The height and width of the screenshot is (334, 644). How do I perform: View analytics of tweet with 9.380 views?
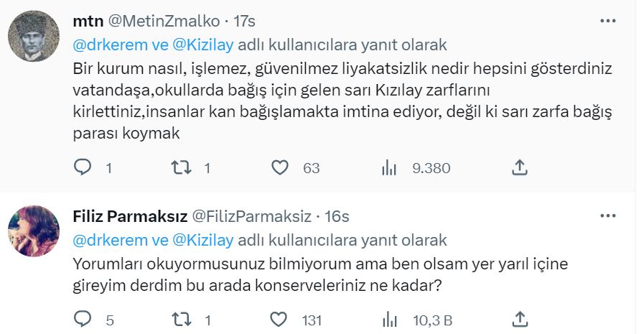click(x=389, y=168)
